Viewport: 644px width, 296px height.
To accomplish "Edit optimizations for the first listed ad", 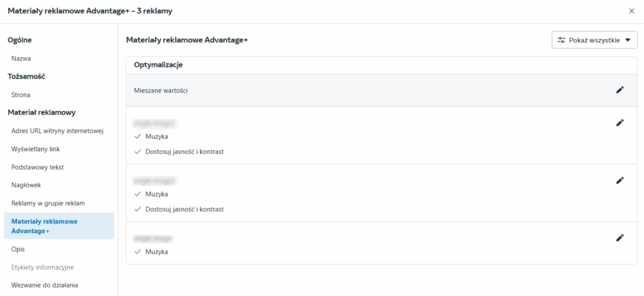I will pyautogui.click(x=619, y=123).
